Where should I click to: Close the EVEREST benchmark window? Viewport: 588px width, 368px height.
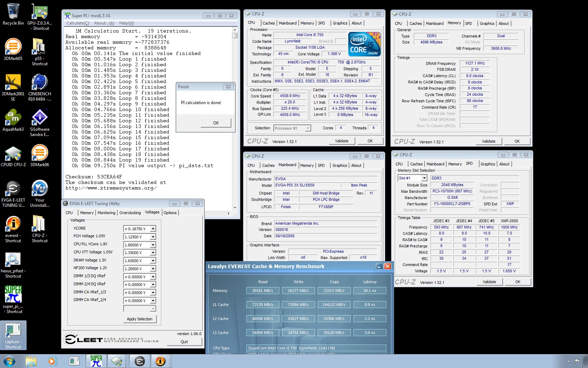click(387, 266)
